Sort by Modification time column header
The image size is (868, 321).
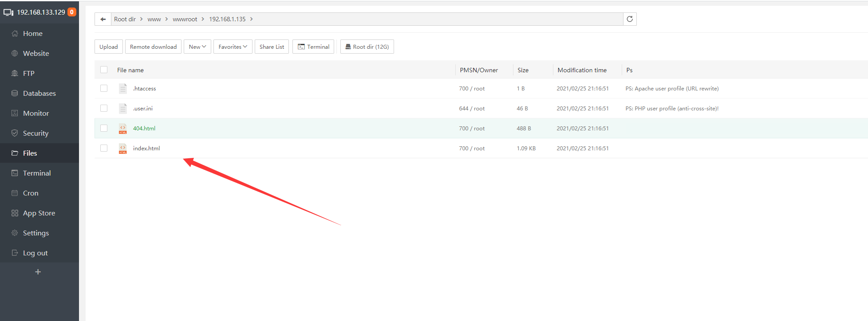(582, 70)
